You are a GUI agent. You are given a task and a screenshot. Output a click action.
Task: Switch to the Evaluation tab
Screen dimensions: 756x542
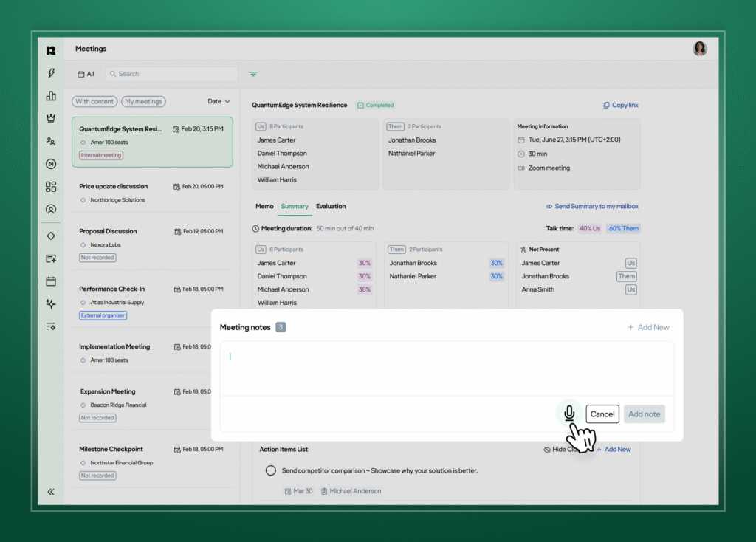tap(331, 207)
